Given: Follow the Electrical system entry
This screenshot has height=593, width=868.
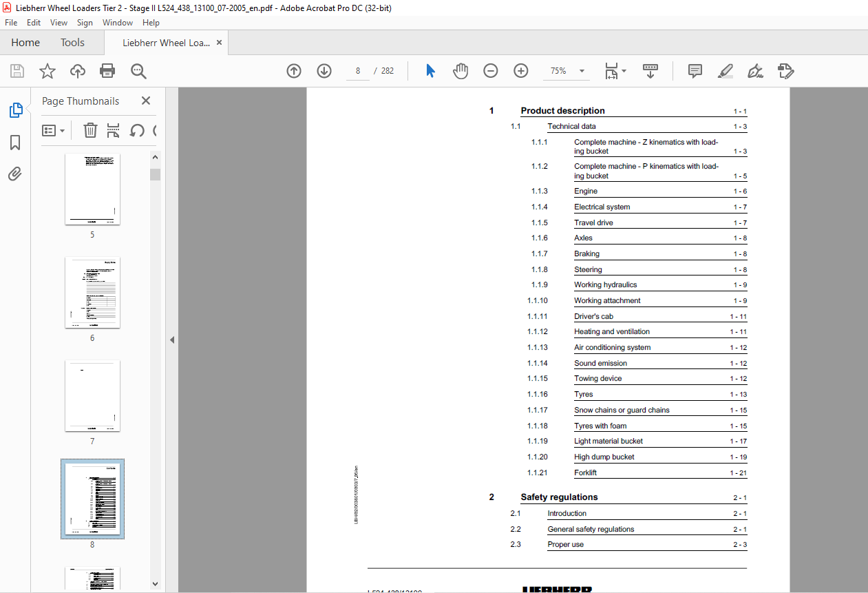Looking at the screenshot, I should (x=602, y=207).
